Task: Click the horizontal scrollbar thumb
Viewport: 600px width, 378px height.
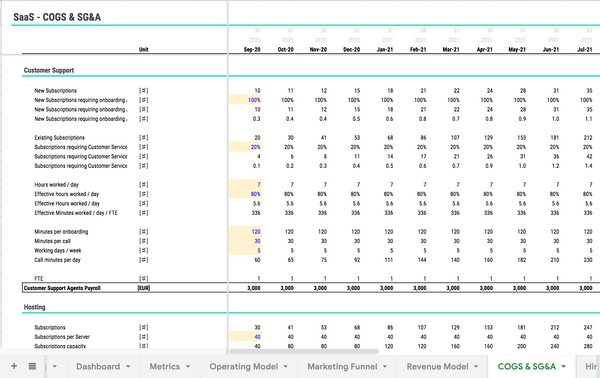Action: (x=304, y=351)
